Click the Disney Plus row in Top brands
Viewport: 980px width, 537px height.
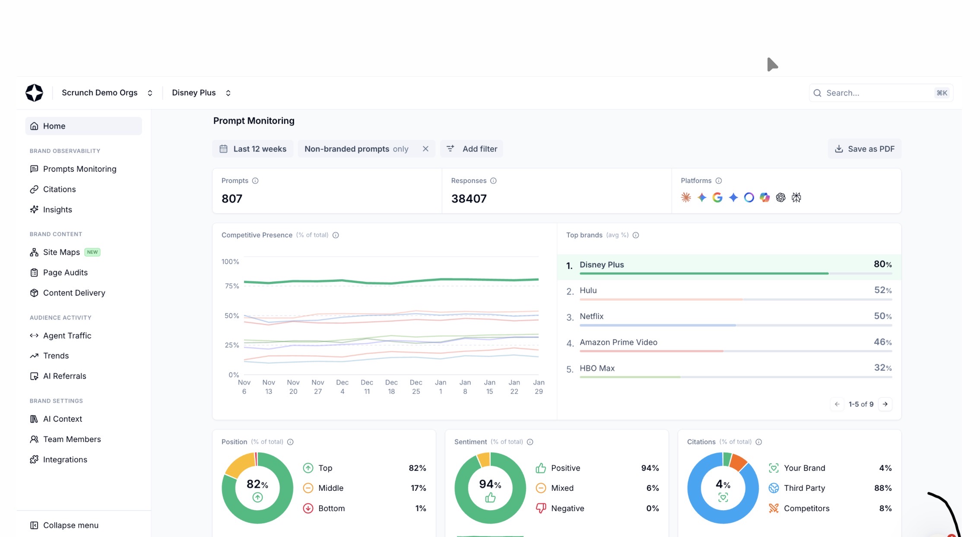pyautogui.click(x=729, y=267)
